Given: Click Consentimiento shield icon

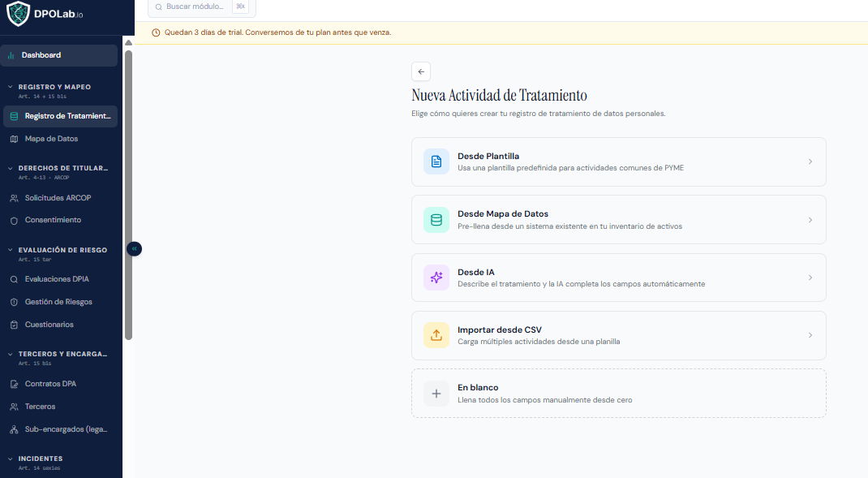Looking at the screenshot, I should 14,221.
